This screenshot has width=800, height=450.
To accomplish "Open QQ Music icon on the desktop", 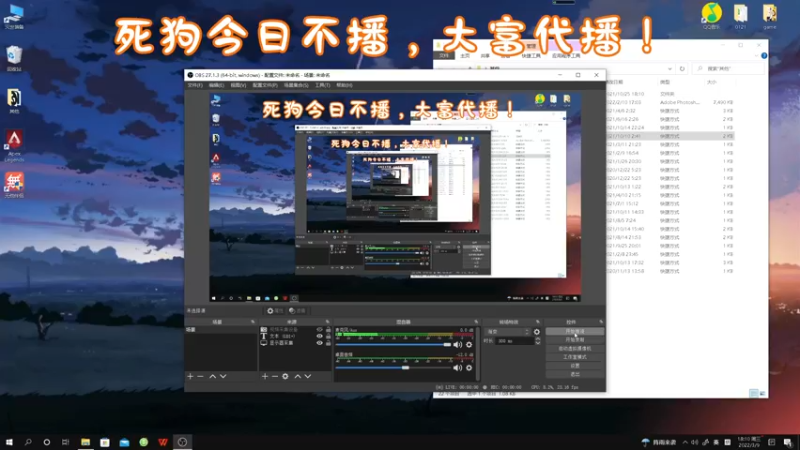I will (711, 16).
